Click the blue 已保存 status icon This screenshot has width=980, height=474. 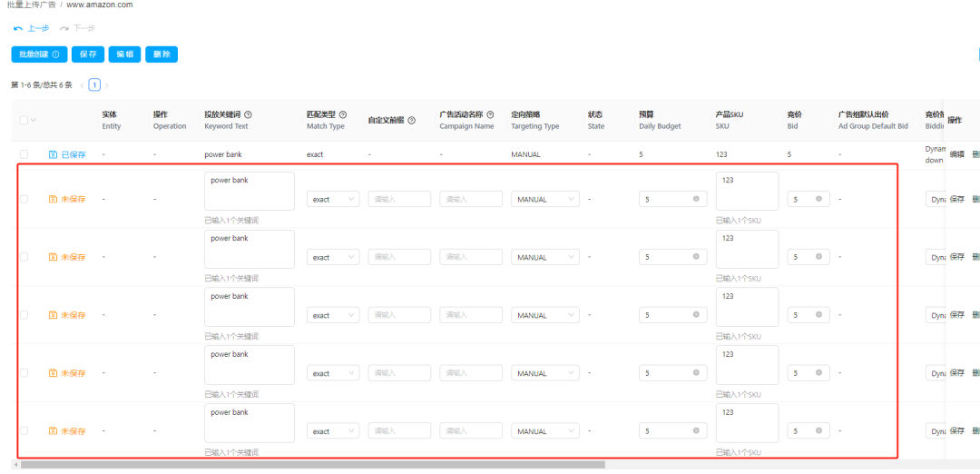click(54, 154)
